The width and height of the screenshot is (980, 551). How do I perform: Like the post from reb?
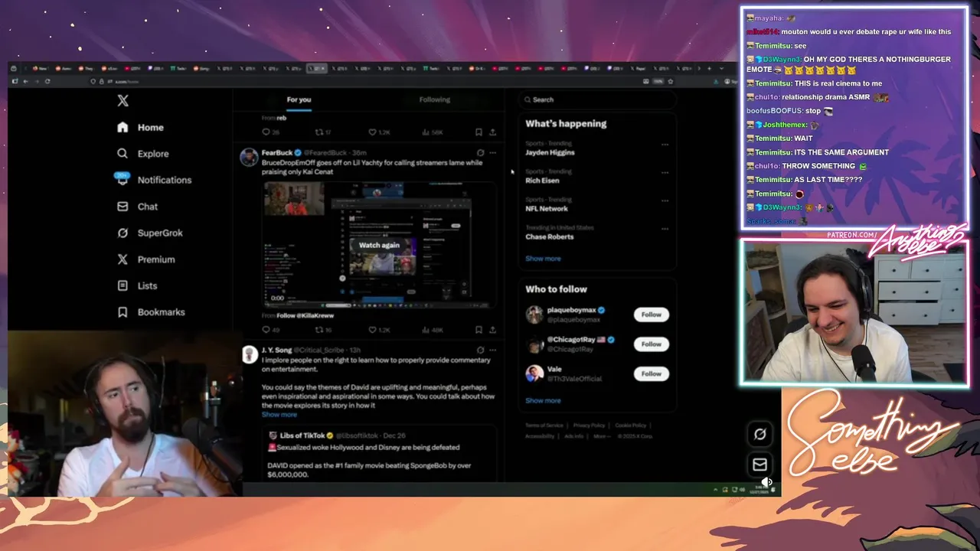379,132
